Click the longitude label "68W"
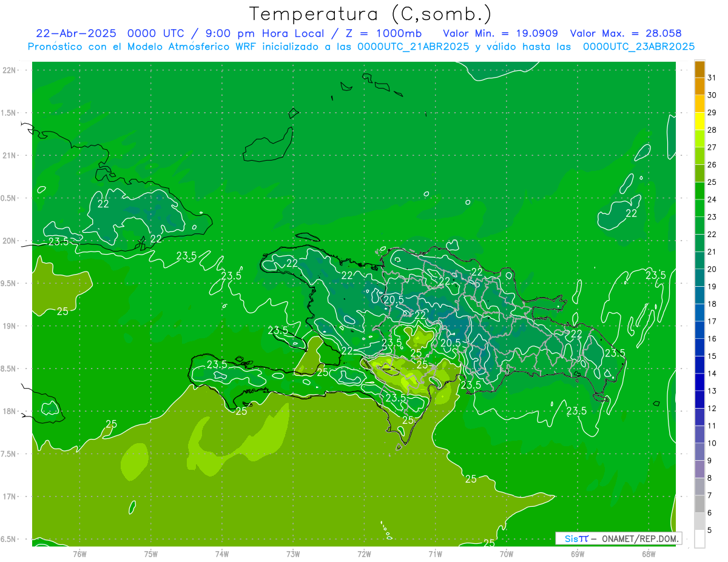728x562 pixels. pyautogui.click(x=649, y=554)
